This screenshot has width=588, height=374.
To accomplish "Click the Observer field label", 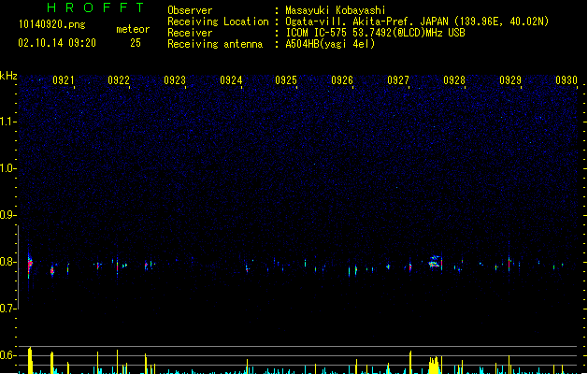I will click(190, 10).
